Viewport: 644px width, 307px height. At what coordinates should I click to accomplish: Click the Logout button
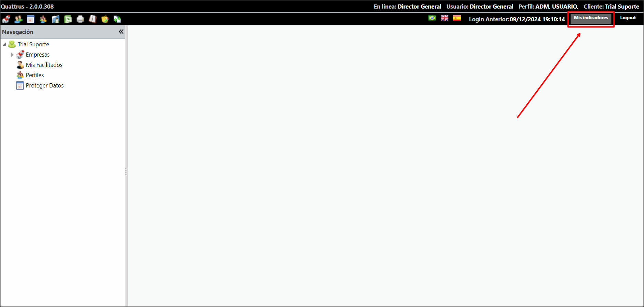coord(628,18)
